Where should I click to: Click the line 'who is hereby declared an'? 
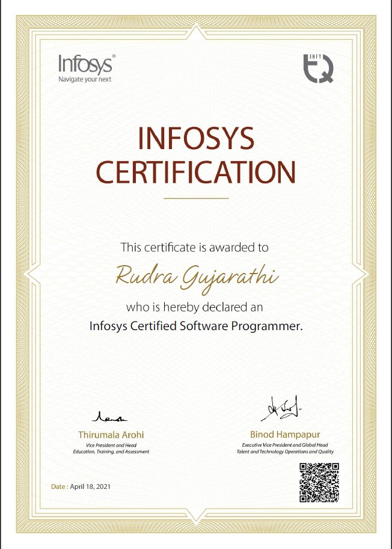pyautogui.click(x=194, y=307)
